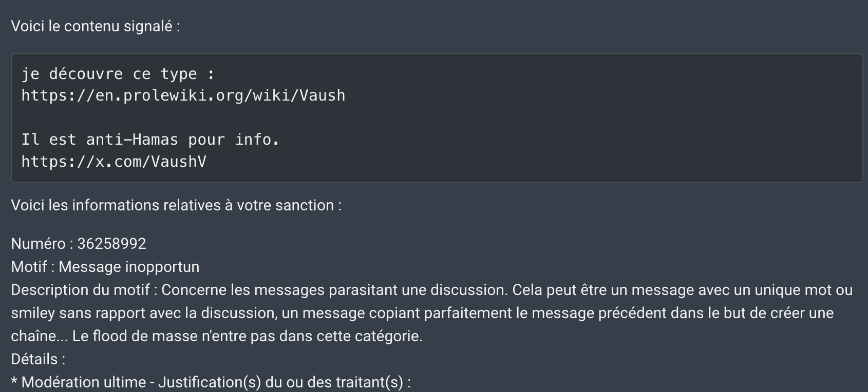The width and height of the screenshot is (868, 392).
Task: Click the 'Modération ultime' text
Action: [83, 382]
